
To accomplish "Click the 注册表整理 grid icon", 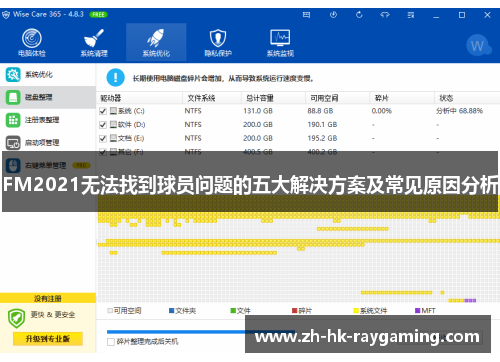I will pos(13,120).
